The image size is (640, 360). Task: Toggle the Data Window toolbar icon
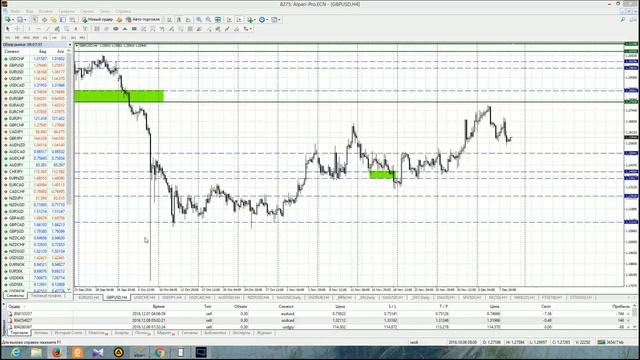[x=44, y=20]
